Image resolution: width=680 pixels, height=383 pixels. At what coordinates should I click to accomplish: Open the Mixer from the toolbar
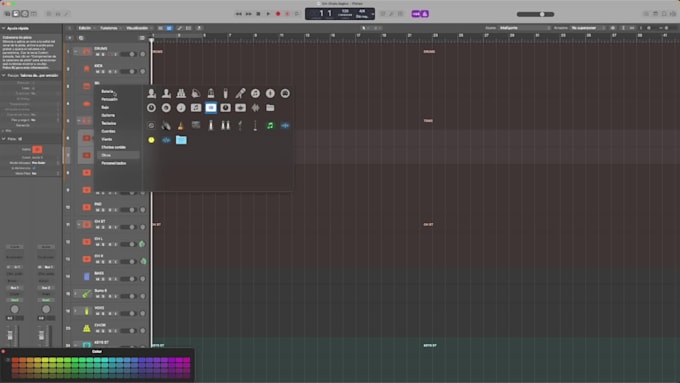click(x=58, y=14)
